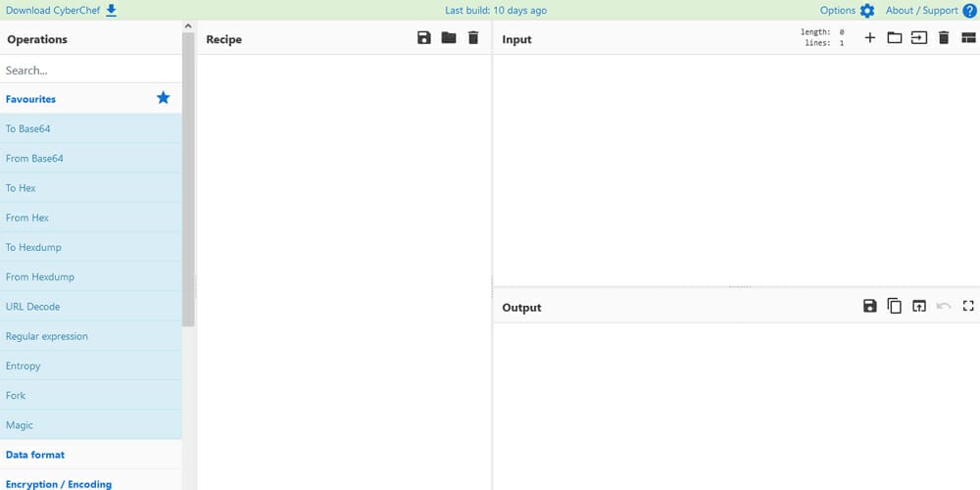Maximise the output pane
The width and height of the screenshot is (980, 490).
[968, 306]
